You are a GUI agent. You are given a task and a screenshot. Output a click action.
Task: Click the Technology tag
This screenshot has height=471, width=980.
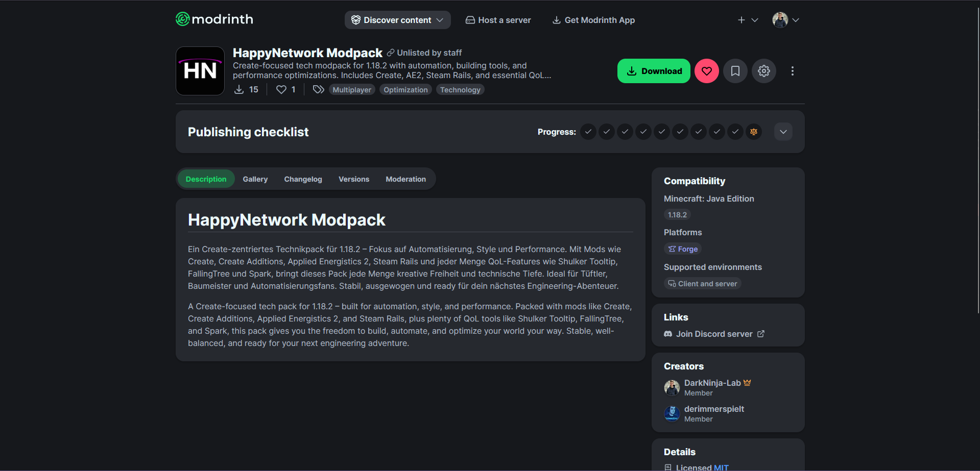[x=460, y=90]
